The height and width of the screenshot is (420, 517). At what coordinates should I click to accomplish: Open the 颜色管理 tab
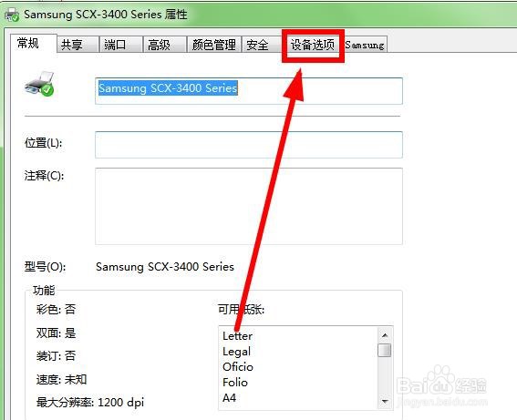[x=214, y=45]
